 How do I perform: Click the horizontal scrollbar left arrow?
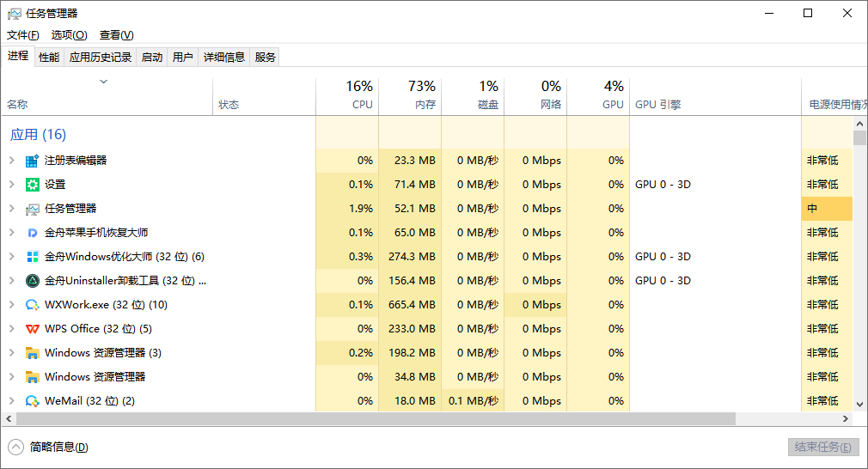click(9, 418)
